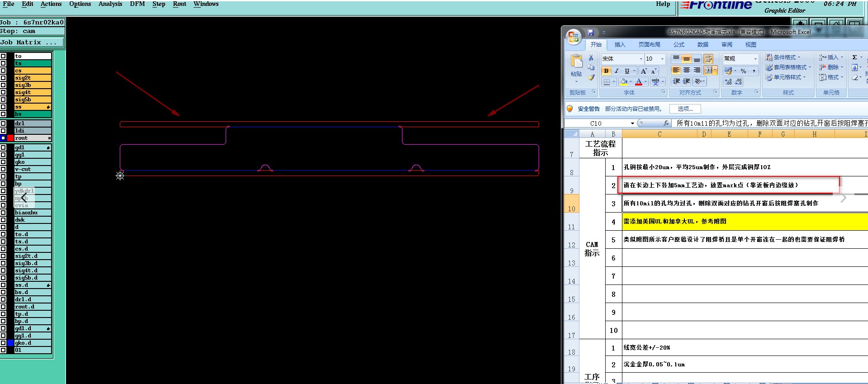Click the Paste clipboard icon in Excel
Viewport: 868px width, 384px height.
click(x=576, y=61)
